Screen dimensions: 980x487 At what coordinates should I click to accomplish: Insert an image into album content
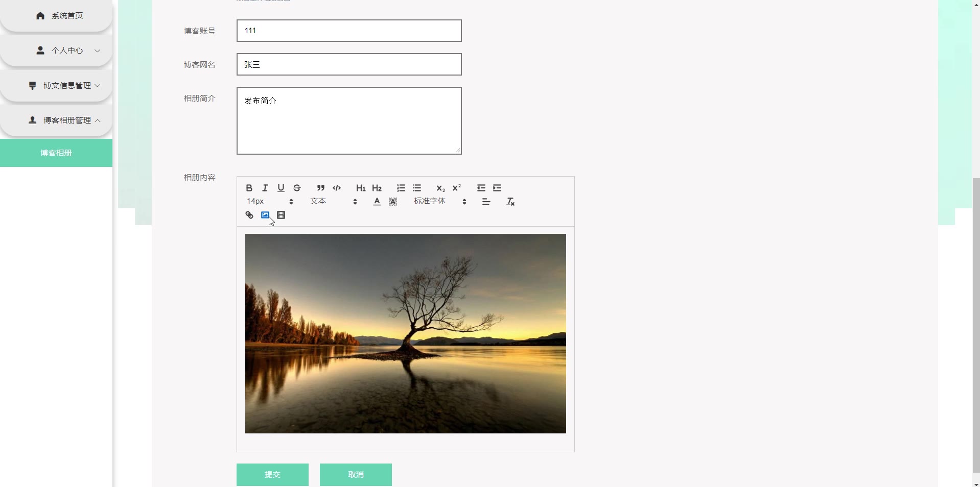(x=265, y=215)
